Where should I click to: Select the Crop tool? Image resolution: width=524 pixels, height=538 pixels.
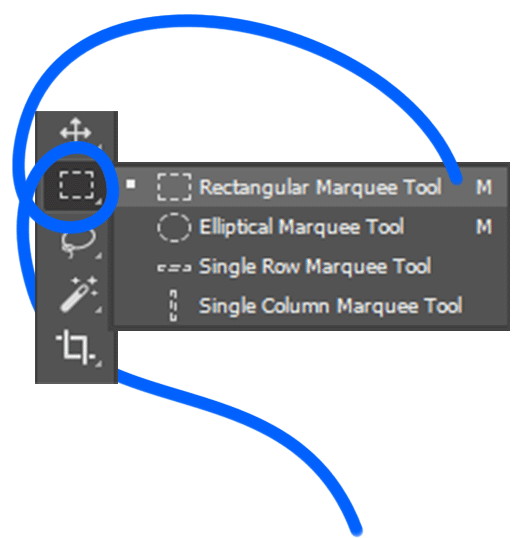[75, 347]
